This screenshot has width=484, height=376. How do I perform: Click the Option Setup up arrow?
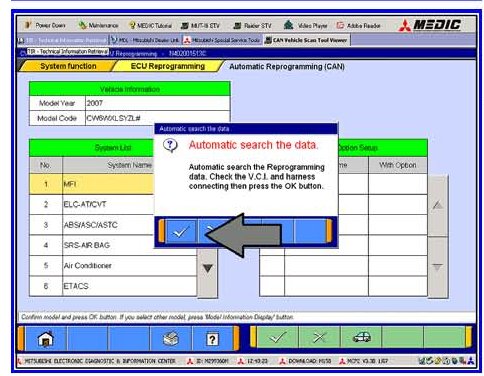click(x=437, y=205)
